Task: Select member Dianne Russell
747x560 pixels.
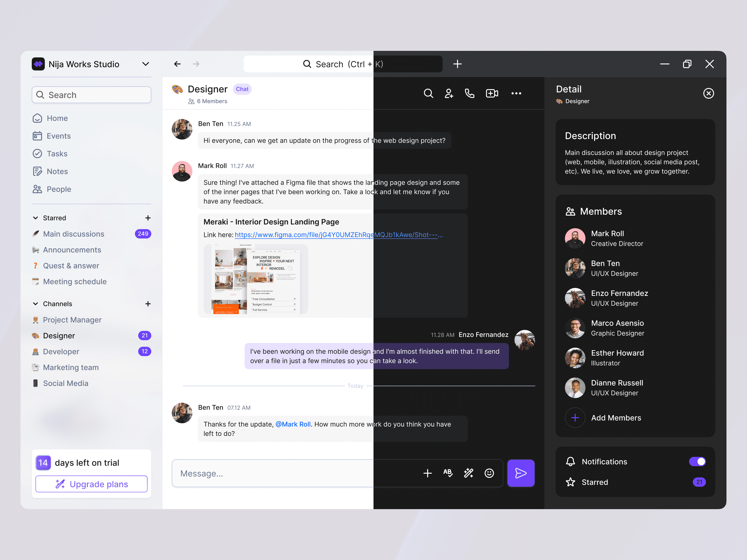Action: 635,388
